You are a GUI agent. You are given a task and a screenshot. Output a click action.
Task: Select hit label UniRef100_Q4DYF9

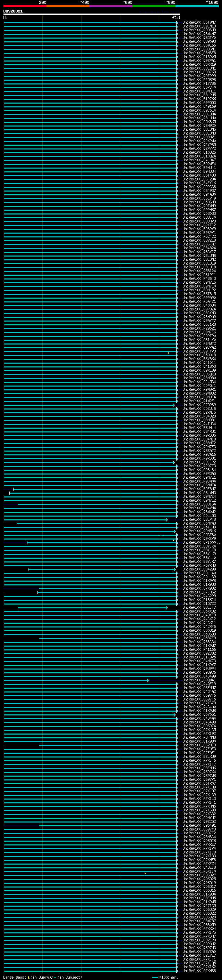pyautogui.click(x=199, y=615)
